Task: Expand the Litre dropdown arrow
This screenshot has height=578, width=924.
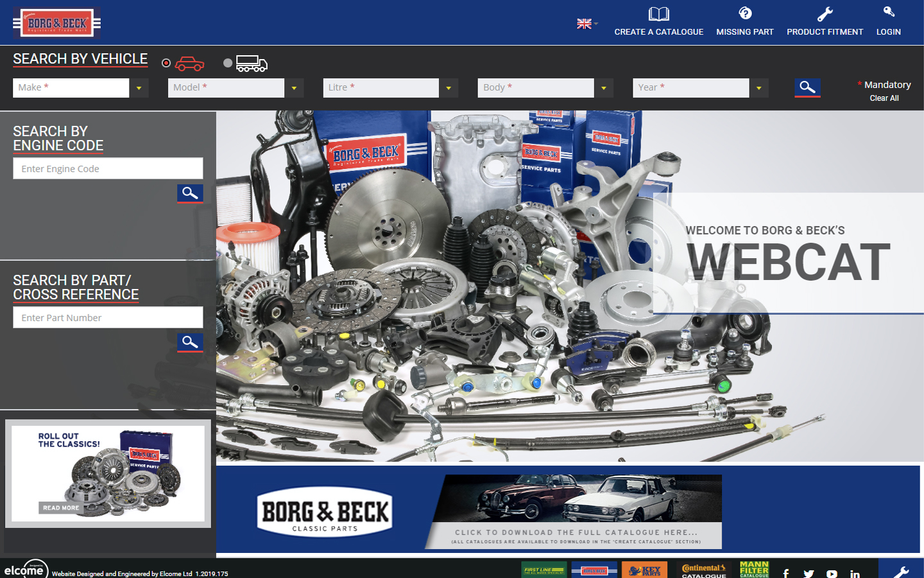Action: [449, 88]
